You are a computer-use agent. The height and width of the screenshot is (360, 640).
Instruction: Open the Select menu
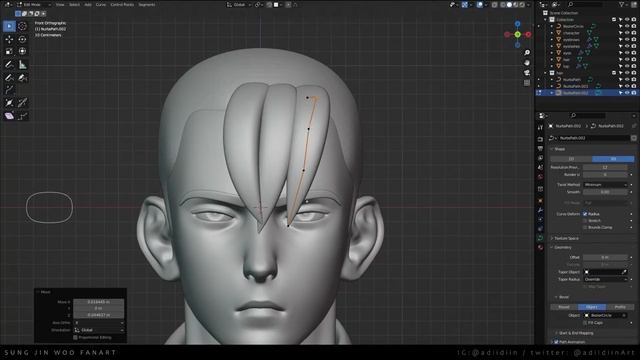pyautogui.click(x=74, y=5)
